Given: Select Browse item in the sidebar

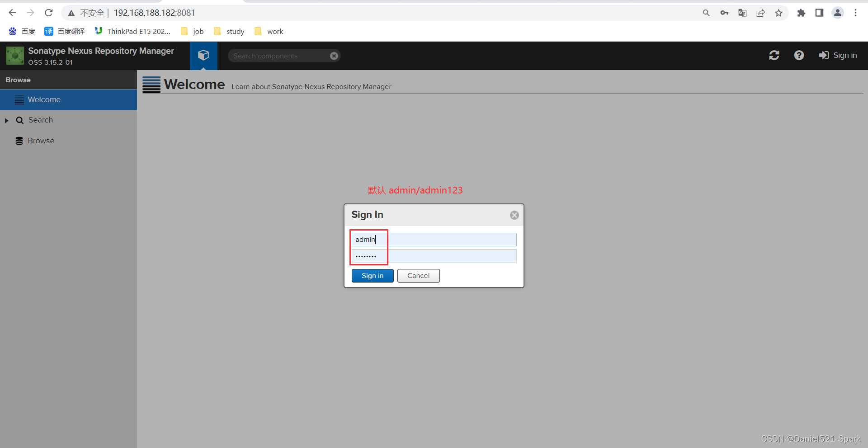Looking at the screenshot, I should click(x=41, y=141).
